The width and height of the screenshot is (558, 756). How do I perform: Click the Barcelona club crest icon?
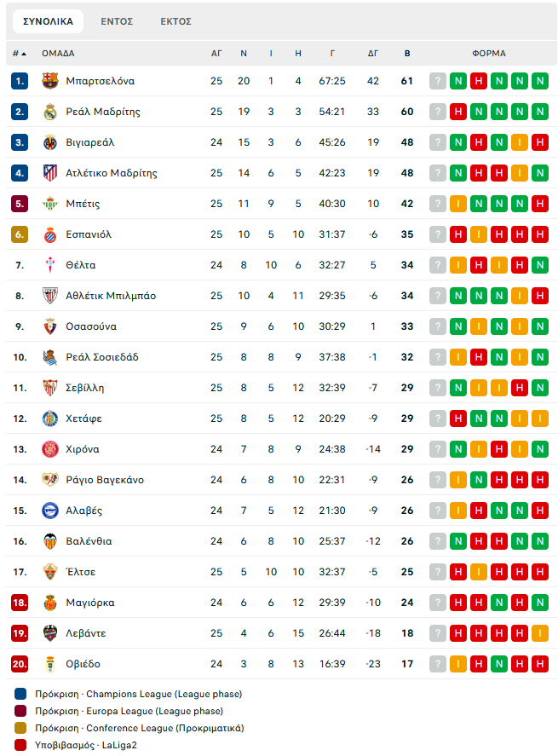(x=49, y=81)
